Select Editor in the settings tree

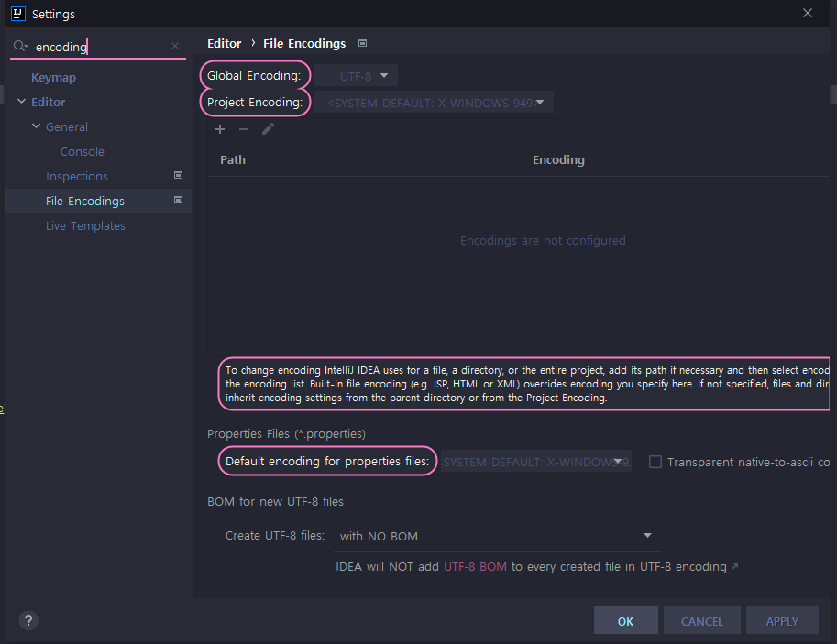point(48,102)
